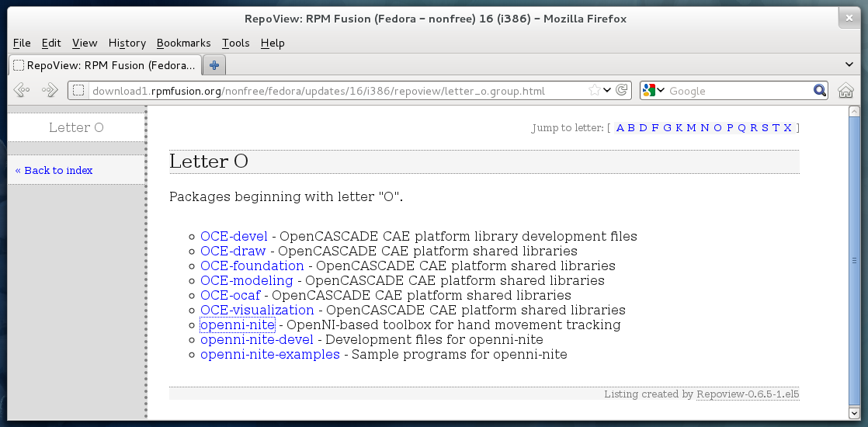The height and width of the screenshot is (427, 868).
Task: Open the OCE-devel package link
Action: [234, 237]
